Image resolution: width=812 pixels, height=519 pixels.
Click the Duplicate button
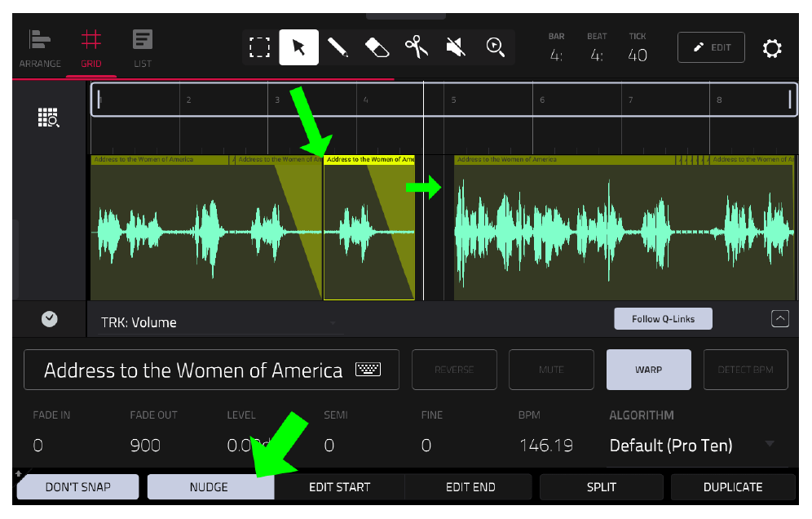coord(733,487)
